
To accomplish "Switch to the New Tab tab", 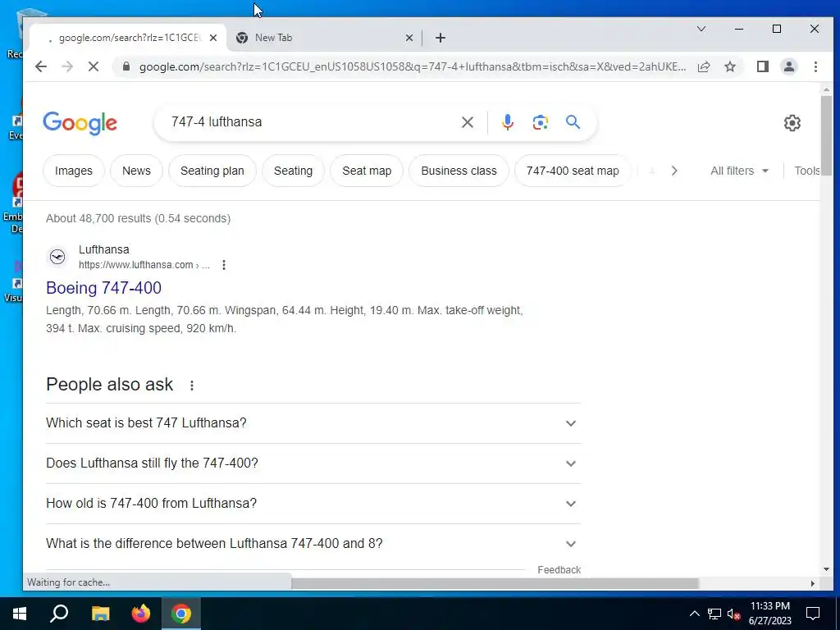I will click(x=325, y=38).
